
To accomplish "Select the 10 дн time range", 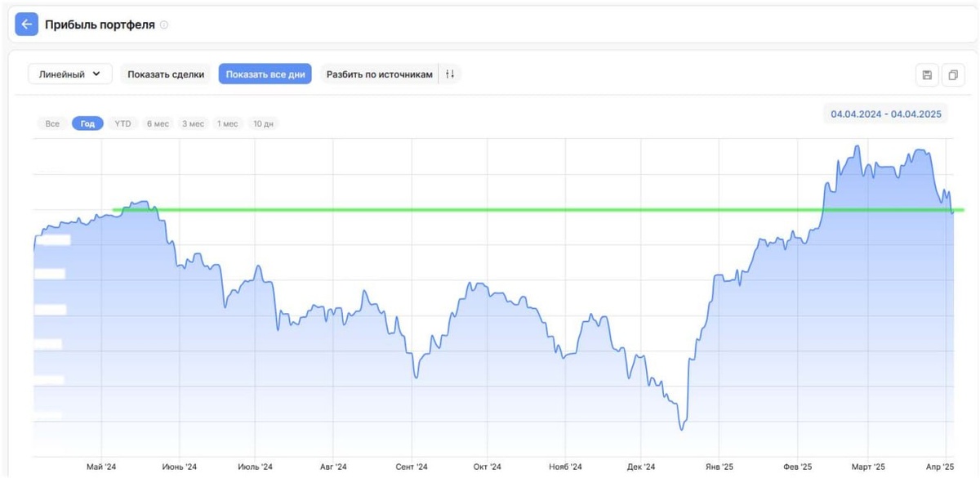I will point(264,123).
